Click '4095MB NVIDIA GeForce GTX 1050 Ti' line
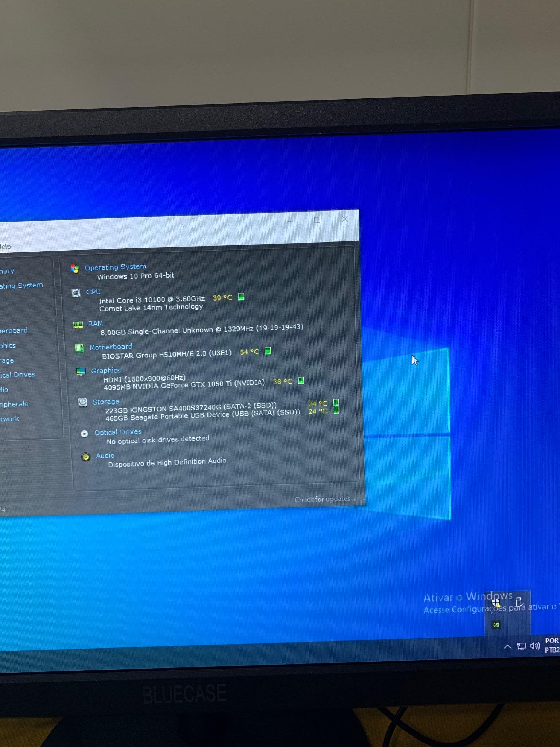The image size is (560, 747). pyautogui.click(x=184, y=384)
